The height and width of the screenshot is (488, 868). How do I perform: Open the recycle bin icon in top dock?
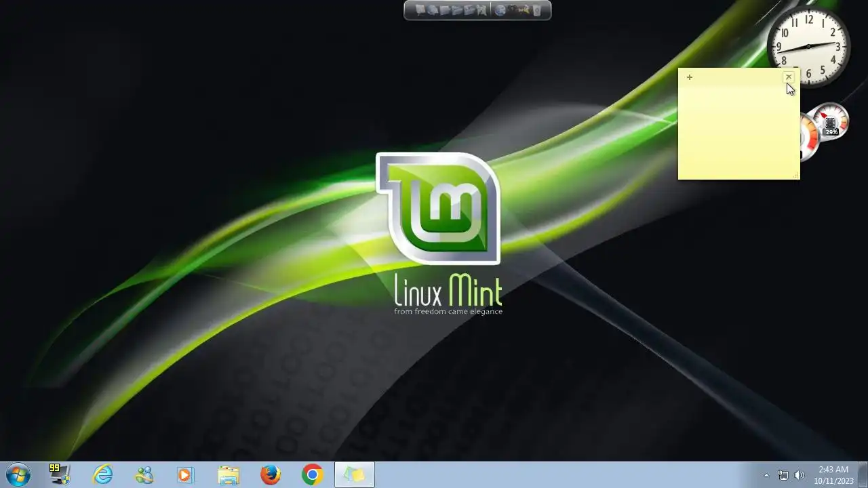coord(536,10)
